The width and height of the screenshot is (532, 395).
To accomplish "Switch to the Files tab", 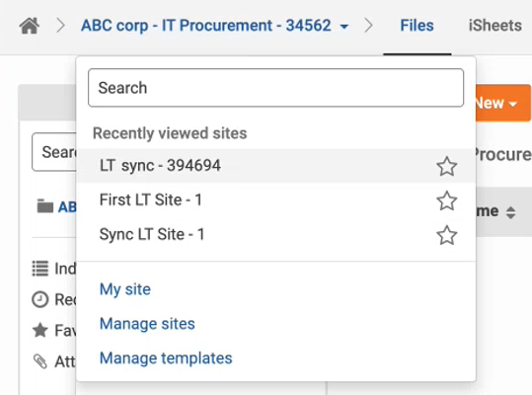I will click(x=417, y=26).
